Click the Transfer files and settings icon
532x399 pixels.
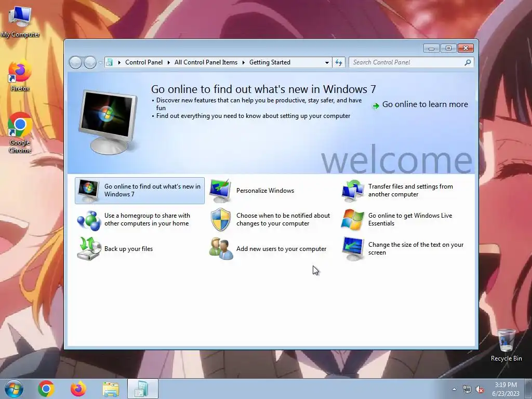[x=353, y=191]
